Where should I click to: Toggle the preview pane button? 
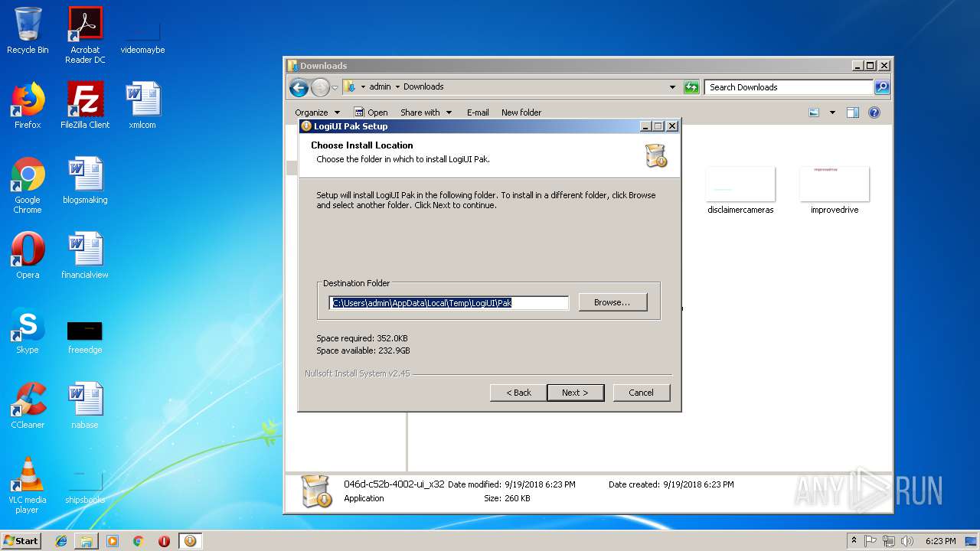pyautogui.click(x=853, y=112)
